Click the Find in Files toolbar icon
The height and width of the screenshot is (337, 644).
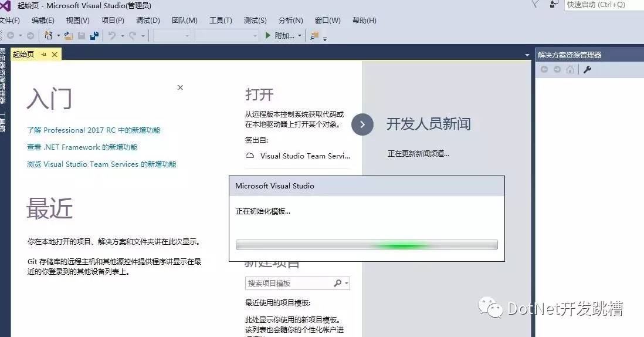(x=315, y=36)
